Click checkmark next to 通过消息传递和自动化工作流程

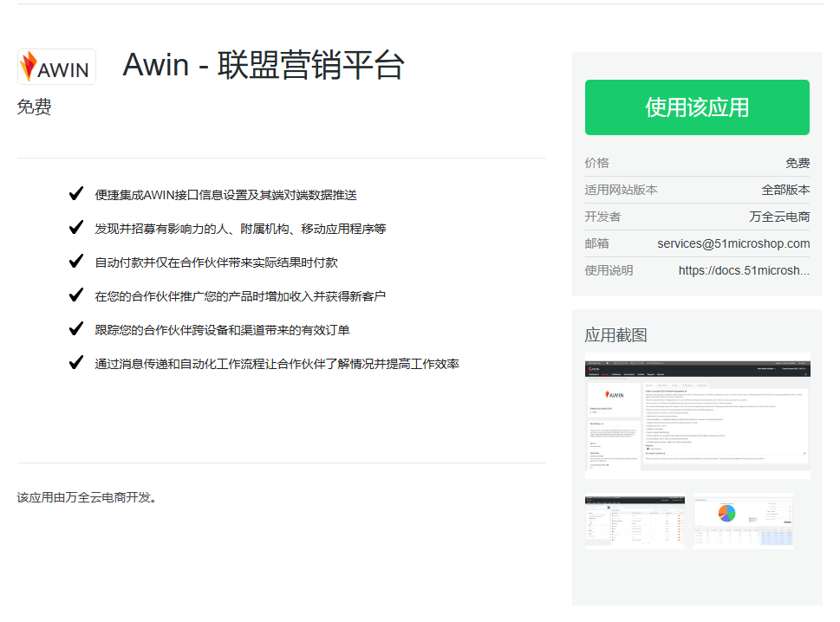(x=76, y=363)
